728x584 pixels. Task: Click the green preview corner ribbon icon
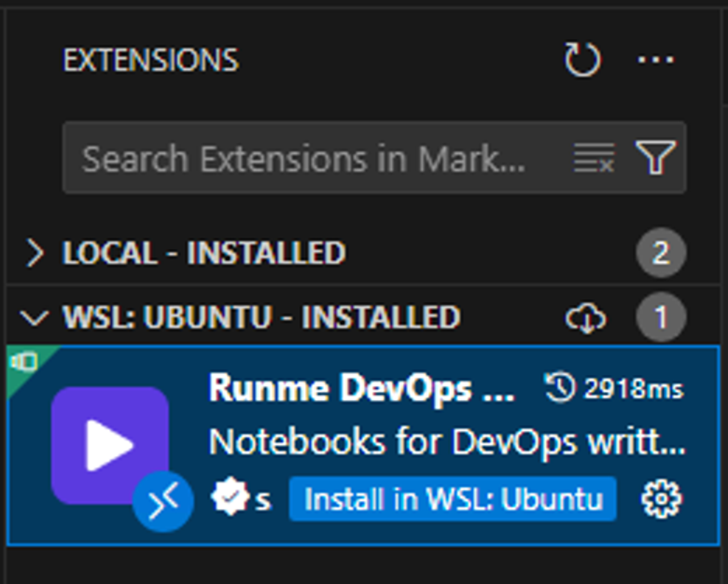[24, 362]
